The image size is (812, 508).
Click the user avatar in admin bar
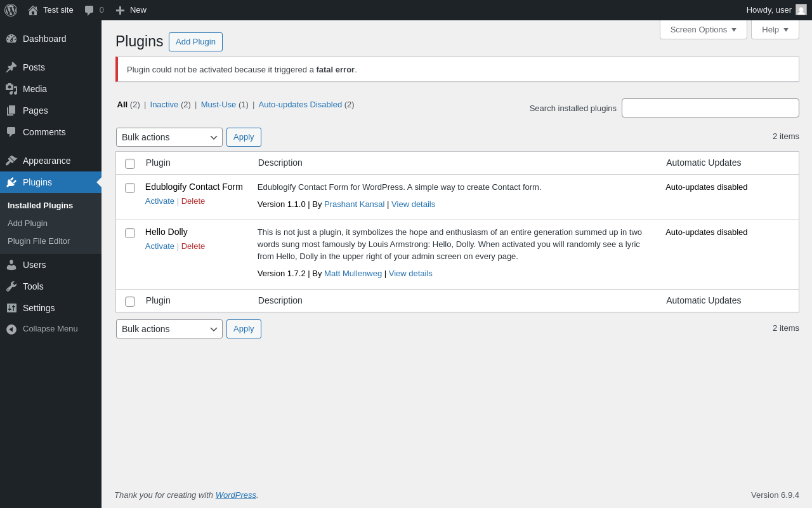click(x=801, y=10)
